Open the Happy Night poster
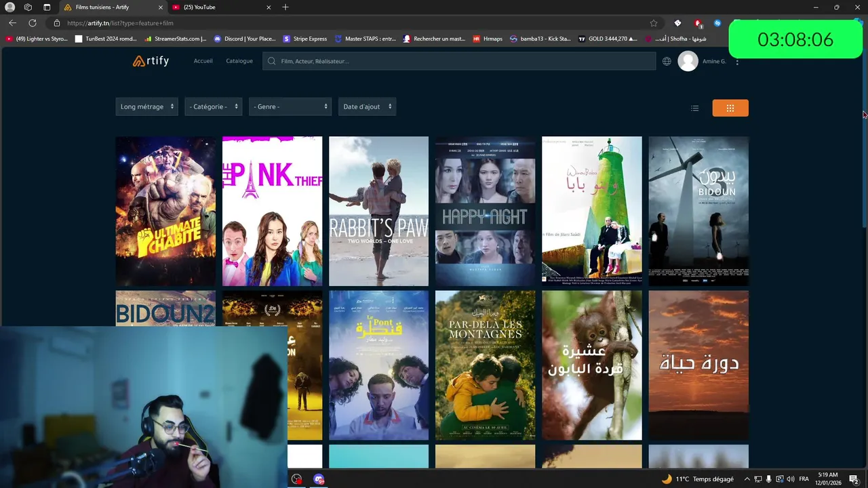Viewport: 868px width, 488px height. pos(485,211)
